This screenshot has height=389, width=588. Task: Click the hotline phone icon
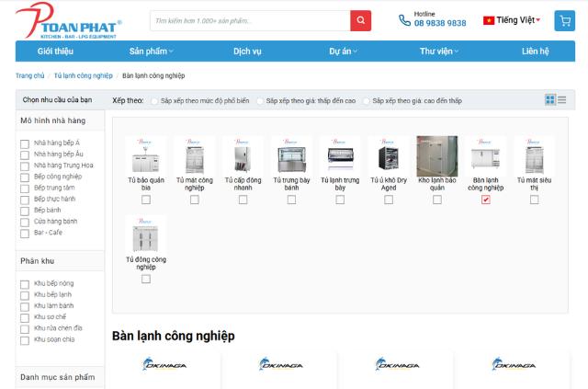[x=404, y=20]
